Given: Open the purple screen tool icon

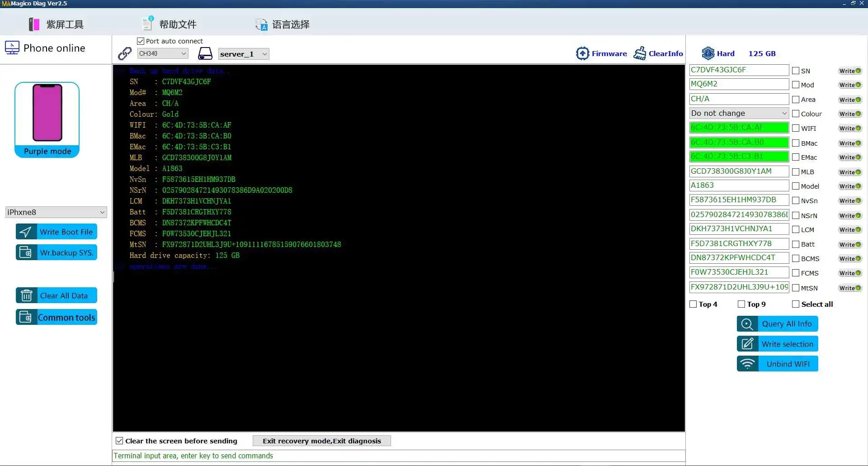Looking at the screenshot, I should (x=34, y=24).
